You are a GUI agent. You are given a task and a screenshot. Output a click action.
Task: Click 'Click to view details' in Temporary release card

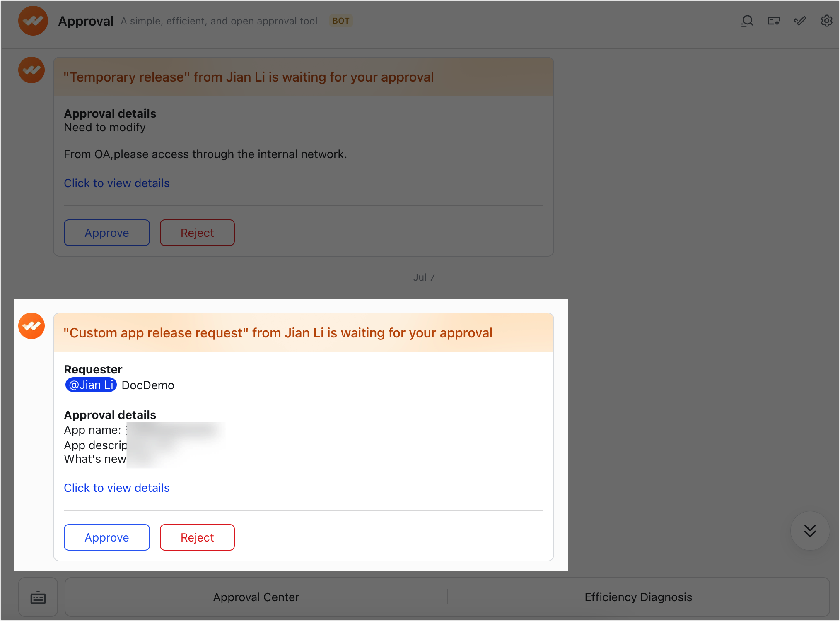(117, 183)
